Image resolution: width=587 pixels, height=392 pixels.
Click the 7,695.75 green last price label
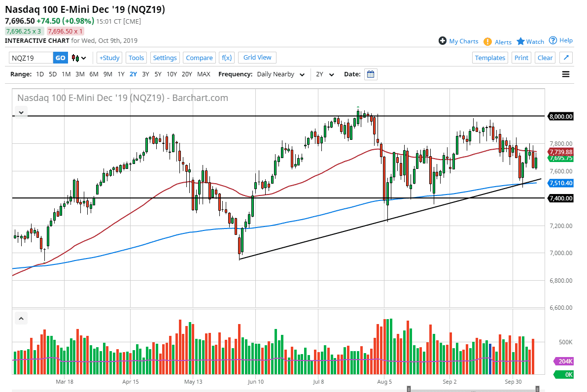tap(561, 158)
